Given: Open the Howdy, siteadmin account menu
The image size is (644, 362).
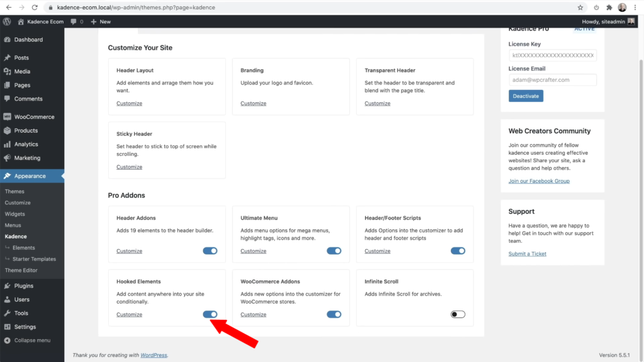Looking at the screenshot, I should tap(608, 22).
